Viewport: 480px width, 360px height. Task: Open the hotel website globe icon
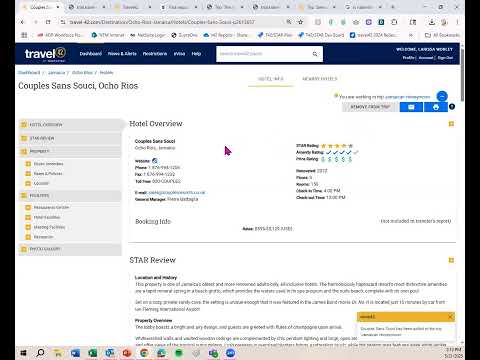pos(155,161)
